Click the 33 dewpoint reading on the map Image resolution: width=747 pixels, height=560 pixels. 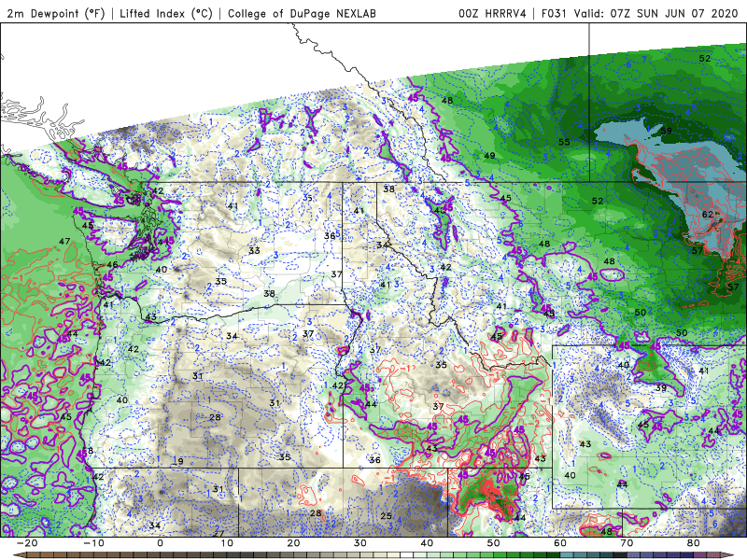(x=254, y=250)
